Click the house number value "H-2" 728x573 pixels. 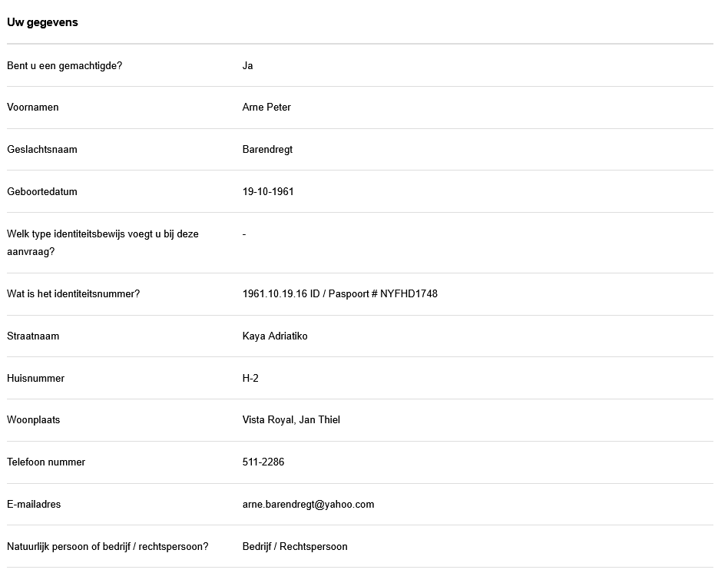click(x=250, y=378)
